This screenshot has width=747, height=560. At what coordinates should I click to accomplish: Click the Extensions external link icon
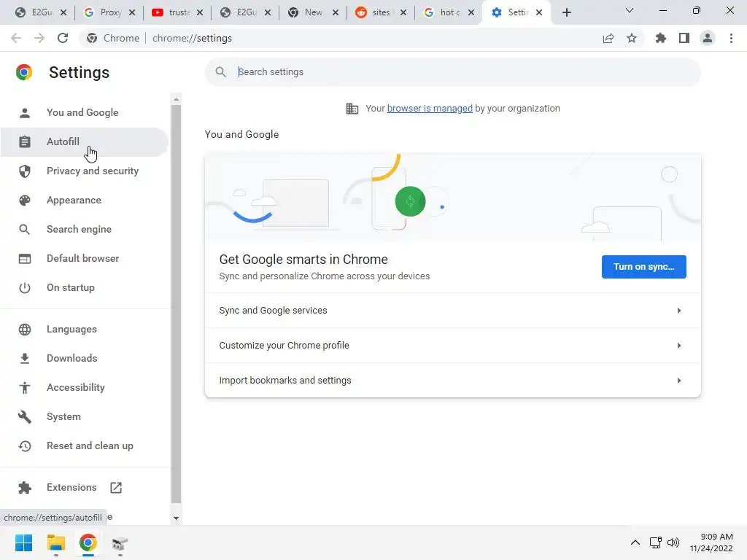pyautogui.click(x=116, y=488)
